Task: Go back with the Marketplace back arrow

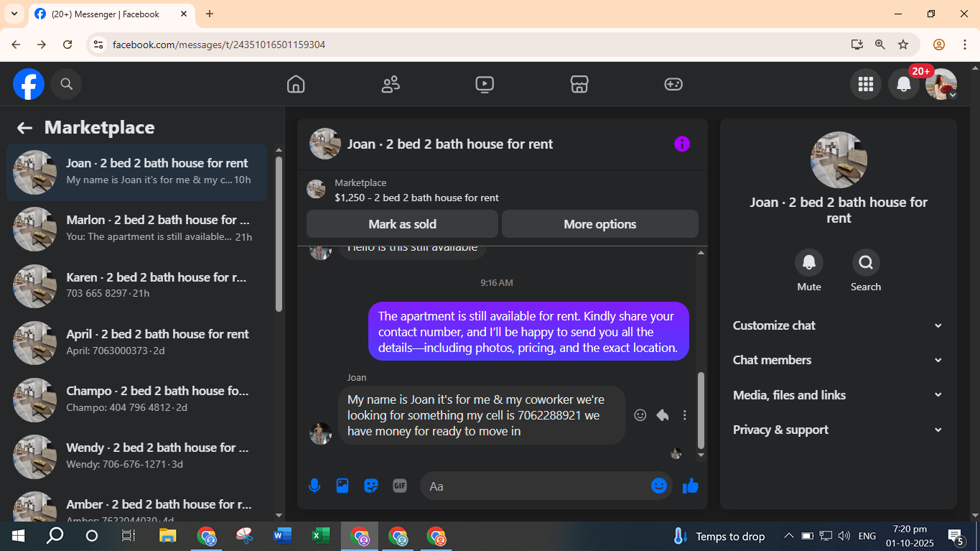Action: click(x=24, y=128)
